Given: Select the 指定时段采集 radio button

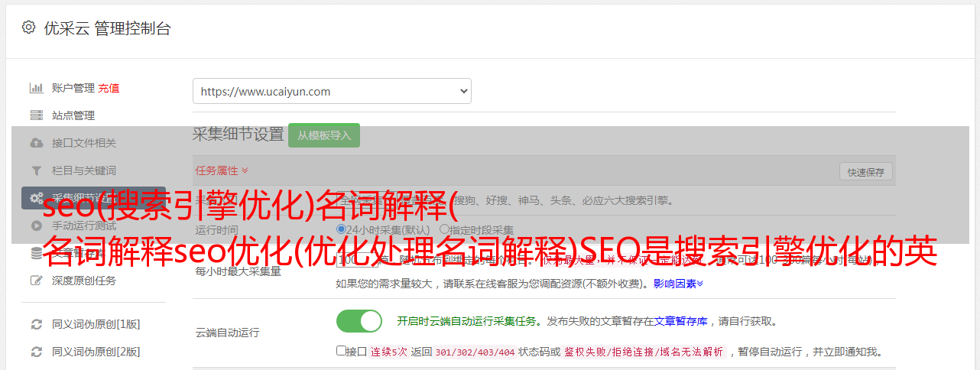Looking at the screenshot, I should coord(444,229).
